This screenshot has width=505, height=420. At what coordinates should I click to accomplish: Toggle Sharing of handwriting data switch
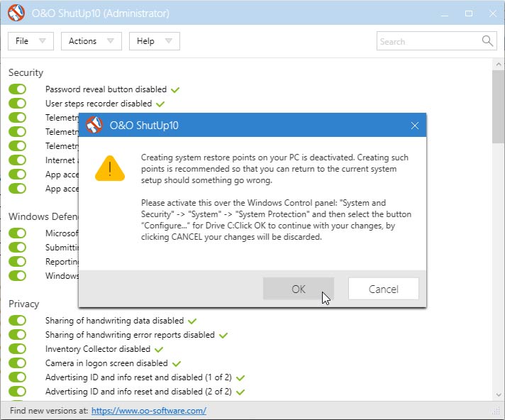tap(18, 321)
